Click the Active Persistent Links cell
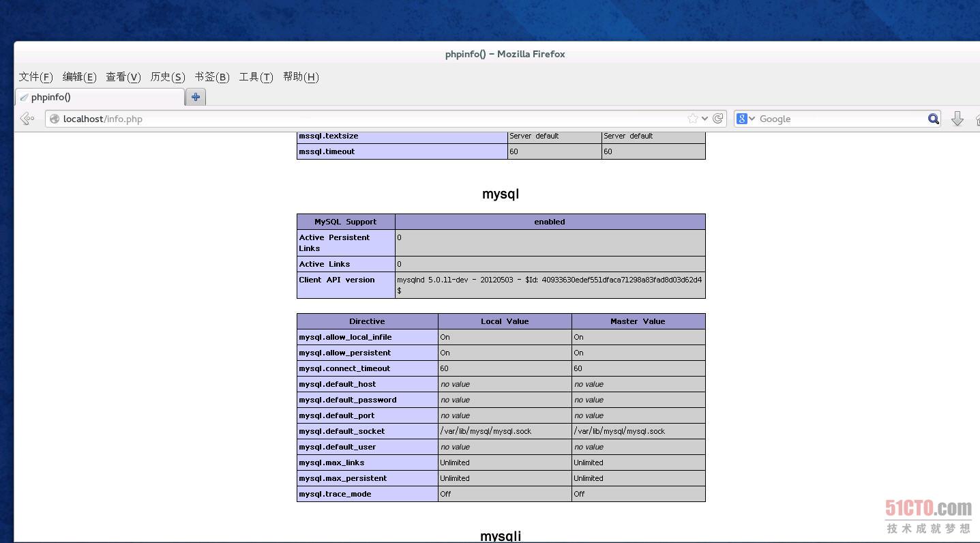Viewport: 980px width, 543px height. (x=346, y=243)
